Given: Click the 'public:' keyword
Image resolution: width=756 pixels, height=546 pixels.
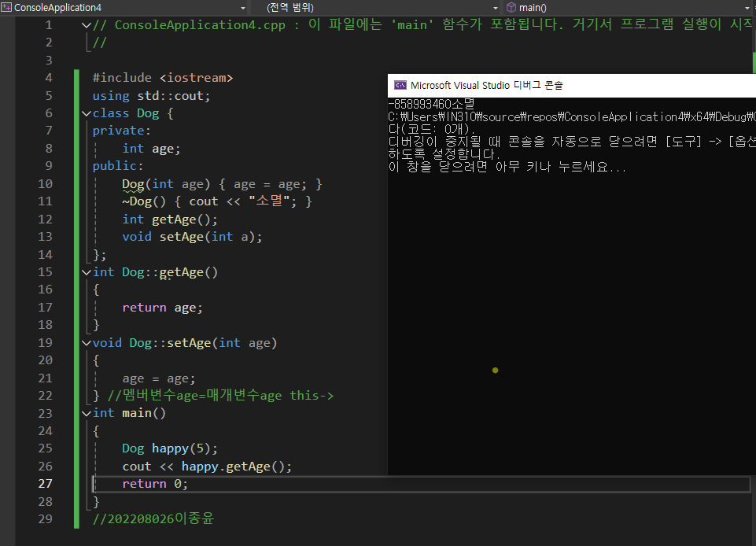Looking at the screenshot, I should 118,166.
